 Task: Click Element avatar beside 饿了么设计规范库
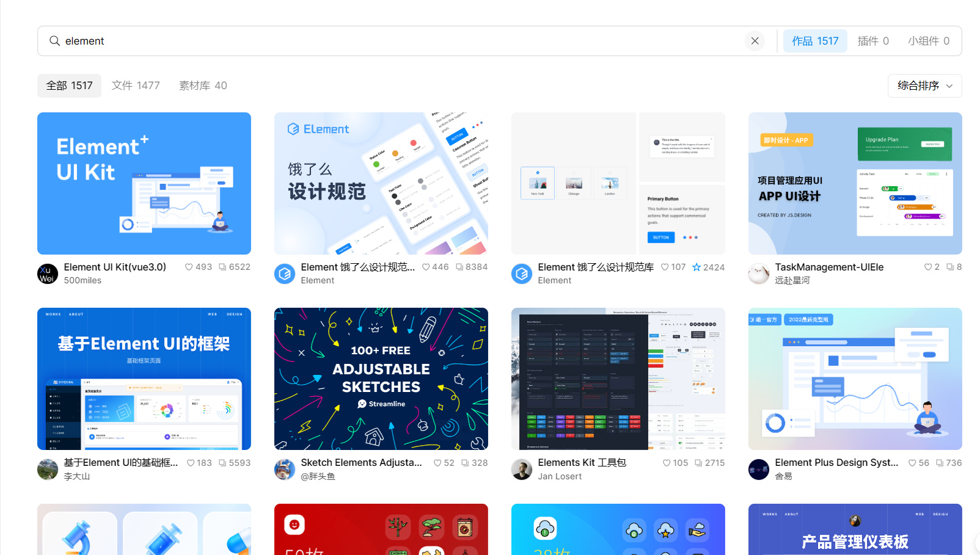point(522,274)
